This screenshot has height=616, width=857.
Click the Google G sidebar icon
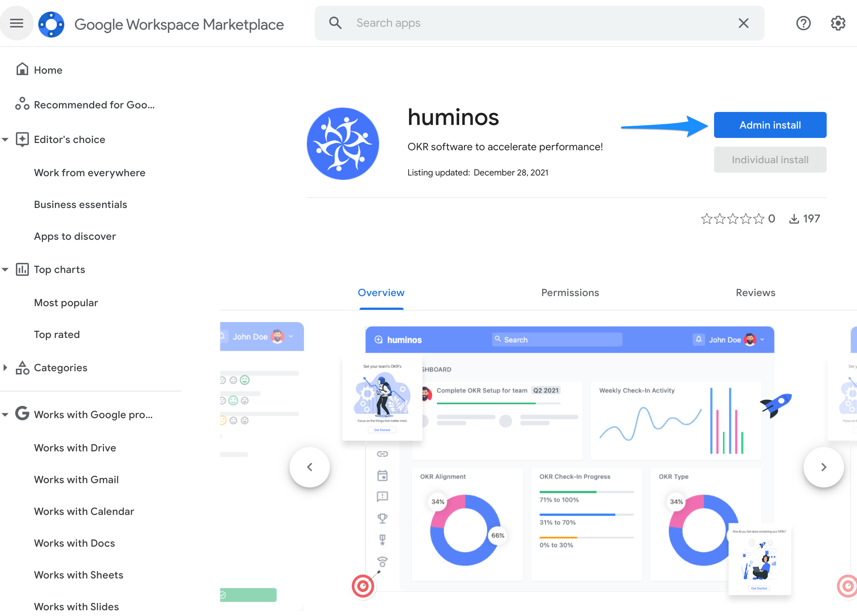click(x=22, y=414)
